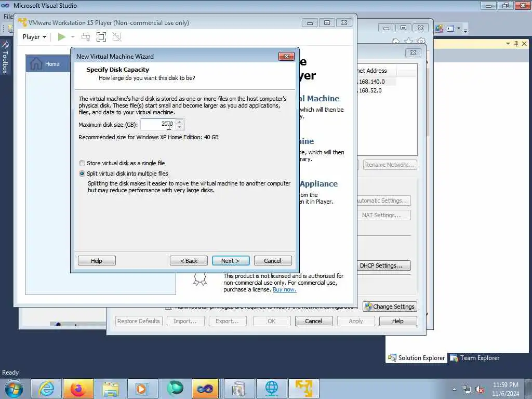532x399 pixels.
Task: Open the Toolbox side panel in Visual Studio
Action: [5, 57]
